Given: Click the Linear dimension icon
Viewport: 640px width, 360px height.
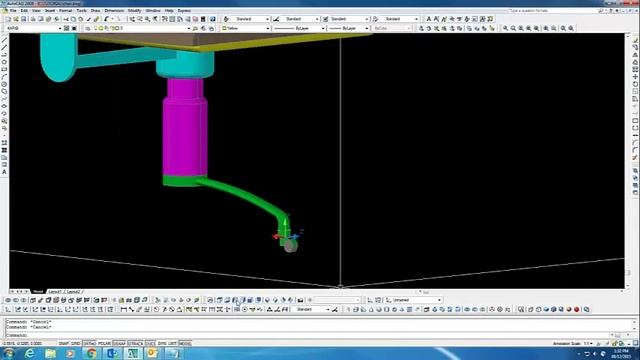Looking at the screenshot, I should click(x=124, y=309).
